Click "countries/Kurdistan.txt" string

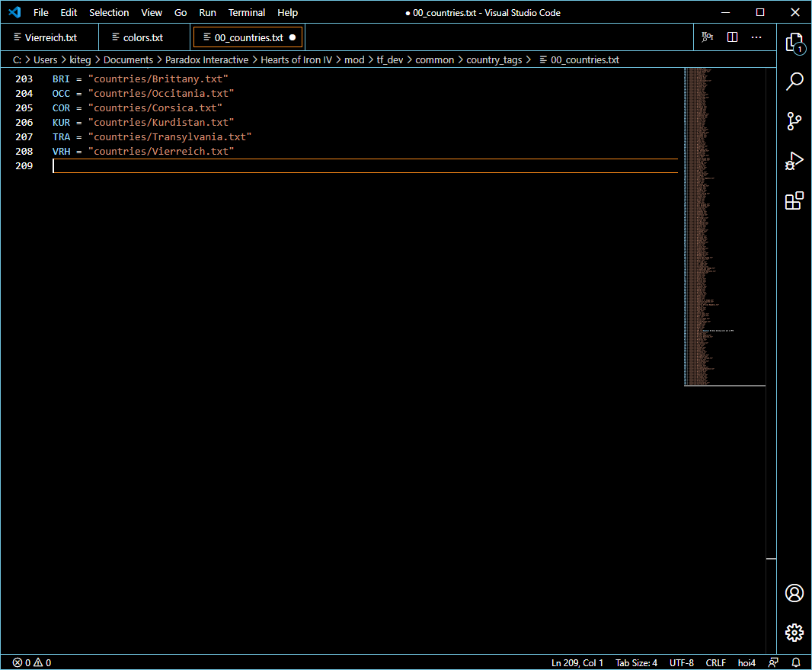pyautogui.click(x=161, y=122)
